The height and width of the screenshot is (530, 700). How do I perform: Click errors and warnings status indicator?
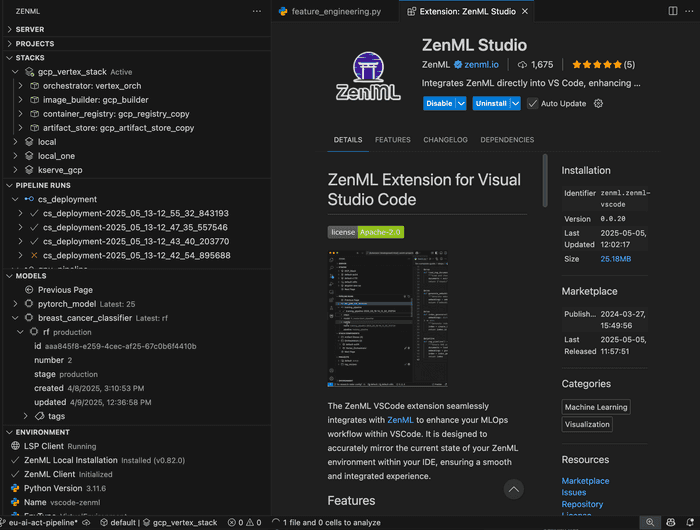click(x=244, y=522)
